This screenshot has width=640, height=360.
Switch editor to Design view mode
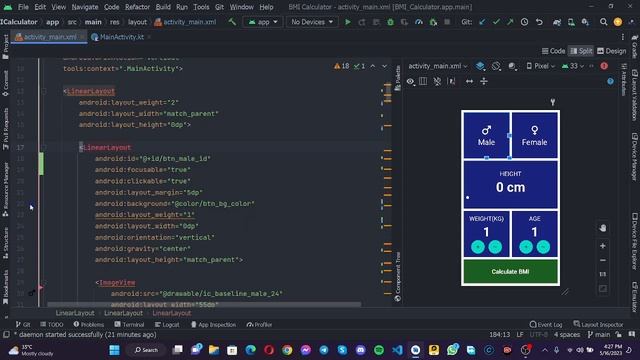click(611, 51)
